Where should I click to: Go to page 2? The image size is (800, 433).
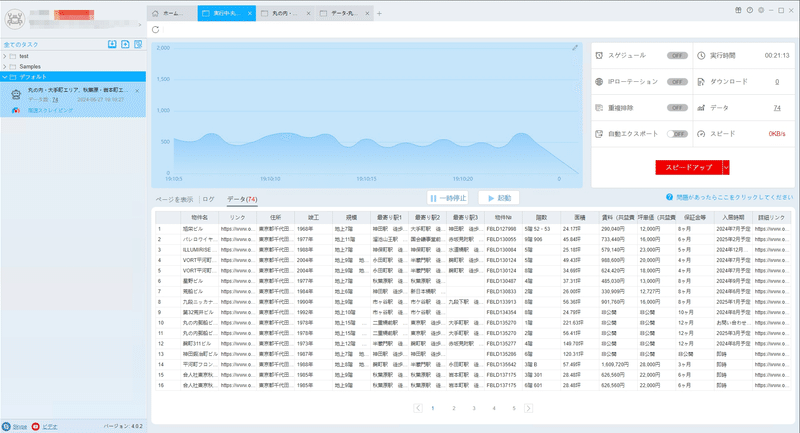[x=454, y=408]
